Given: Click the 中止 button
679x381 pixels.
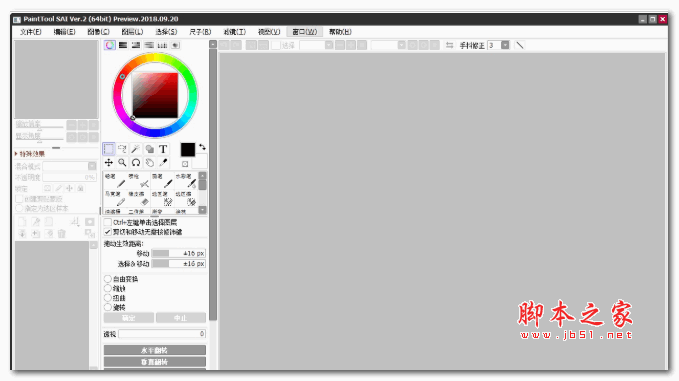Looking at the screenshot, I should pyautogui.click(x=181, y=318).
